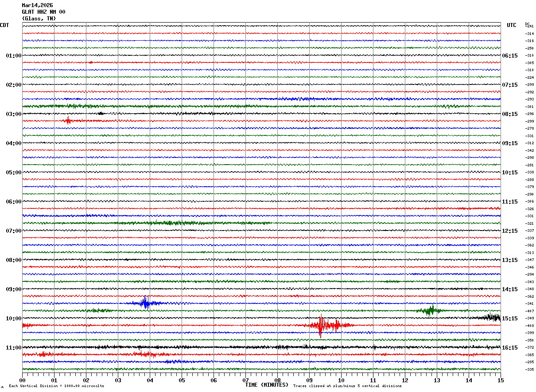Click the blue seismic burst near minute 4
The image size is (536, 392).
pyautogui.click(x=145, y=303)
